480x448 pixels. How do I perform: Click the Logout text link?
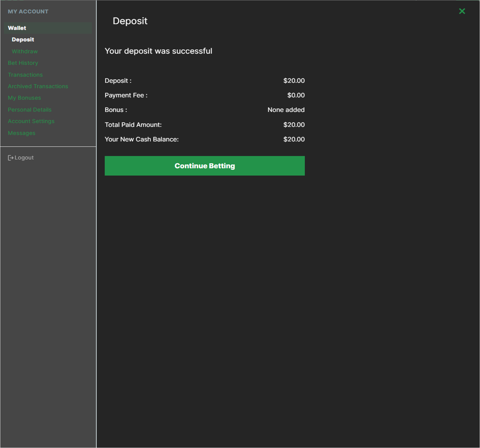(24, 158)
